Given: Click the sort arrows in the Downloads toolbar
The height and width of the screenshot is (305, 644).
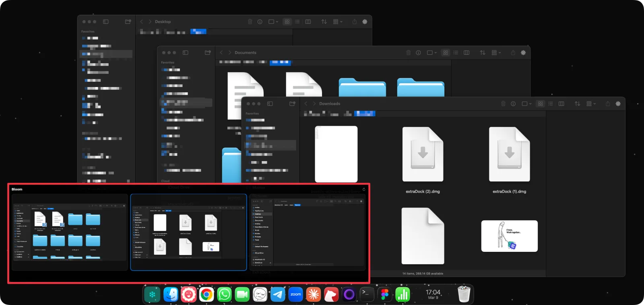Looking at the screenshot, I should 577,104.
